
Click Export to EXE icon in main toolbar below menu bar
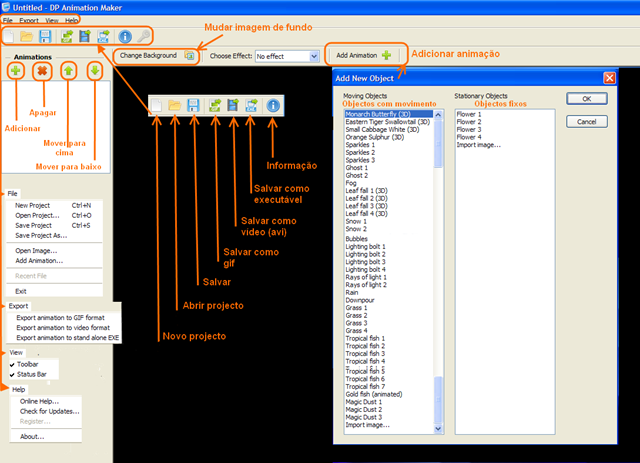coord(104,37)
